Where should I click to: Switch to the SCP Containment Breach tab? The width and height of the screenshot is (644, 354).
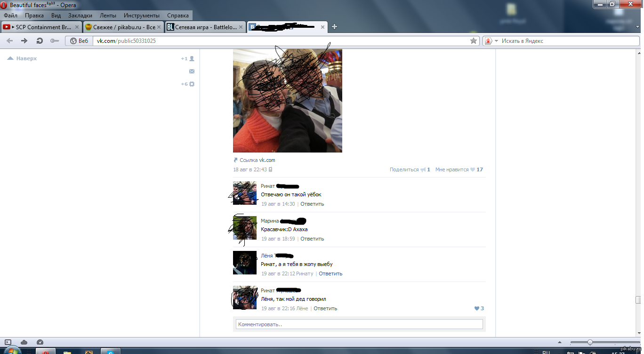pyautogui.click(x=41, y=27)
